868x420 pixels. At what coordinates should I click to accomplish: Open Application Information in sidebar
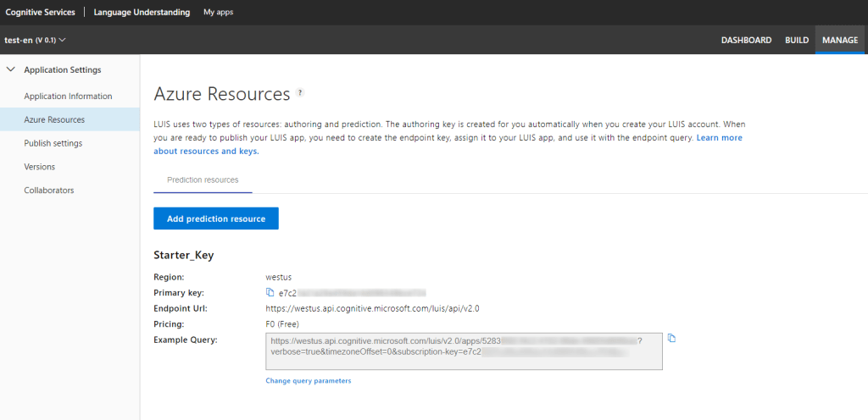click(68, 97)
